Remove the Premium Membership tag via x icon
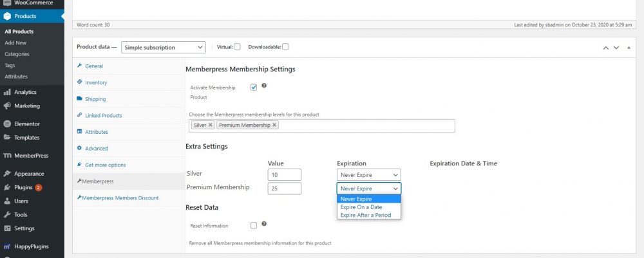This screenshot has height=258, width=644. point(274,125)
